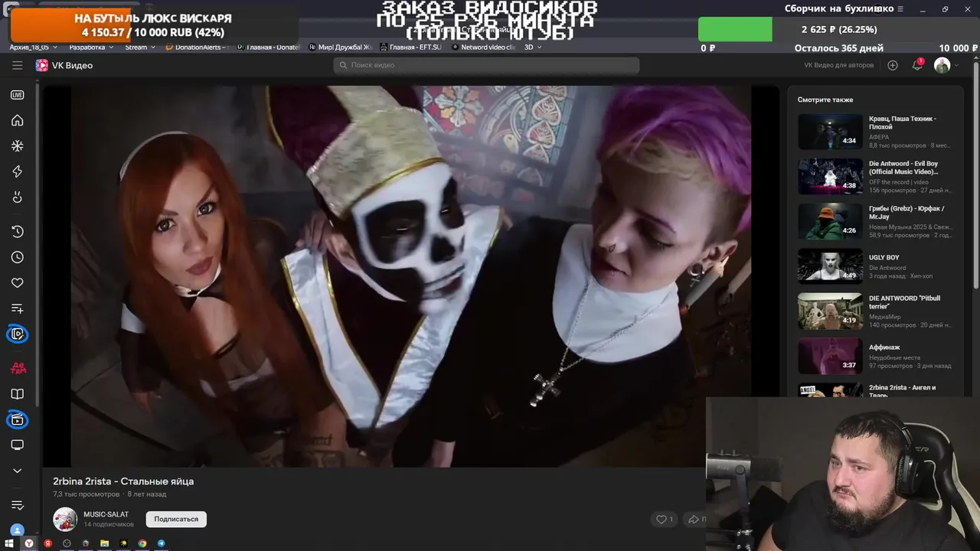Click the video search field
This screenshot has width=980, height=551.
pyautogui.click(x=486, y=65)
